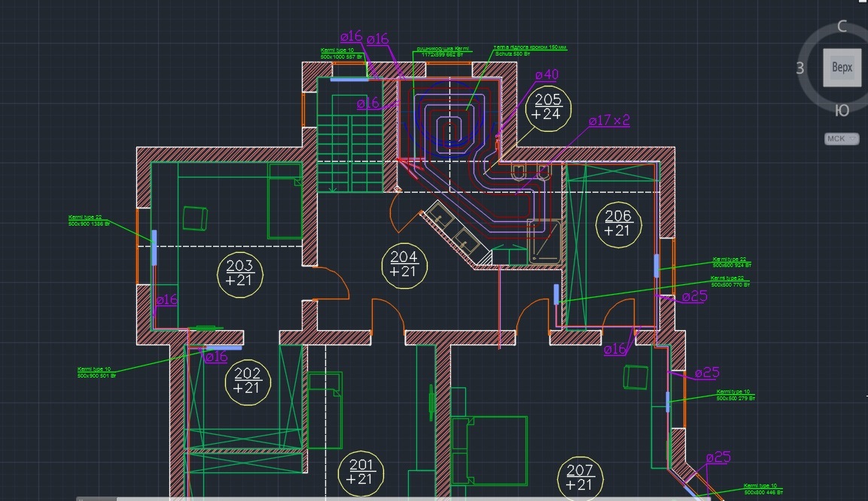
Task: Select the Kermi type 10 500x1000 557 Вт label
Action: pyautogui.click(x=342, y=53)
